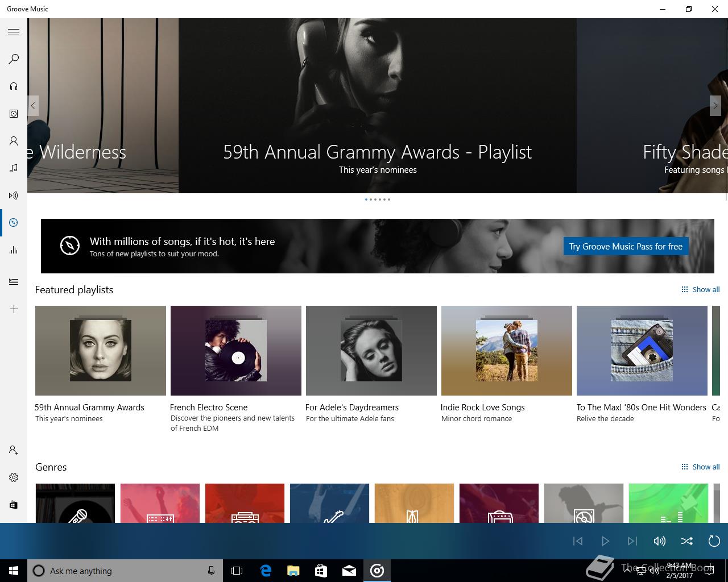Skip to next track
Image resolution: width=728 pixels, height=582 pixels.
pyautogui.click(x=632, y=541)
